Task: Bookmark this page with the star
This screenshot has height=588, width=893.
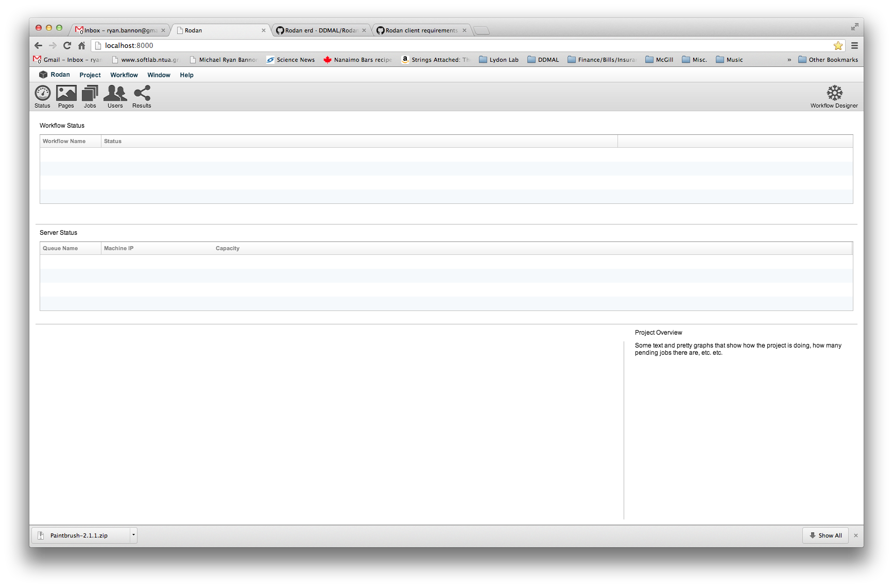Action: [838, 45]
